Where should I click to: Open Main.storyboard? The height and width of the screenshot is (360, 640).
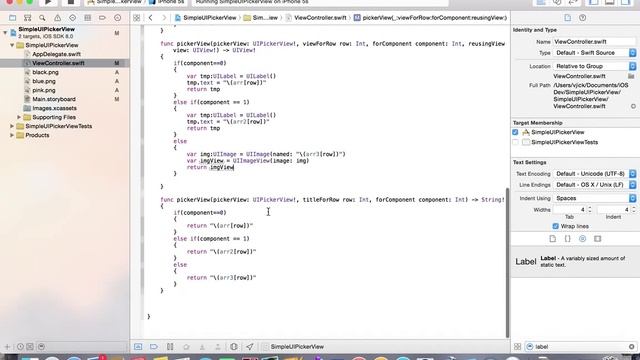[x=54, y=99]
